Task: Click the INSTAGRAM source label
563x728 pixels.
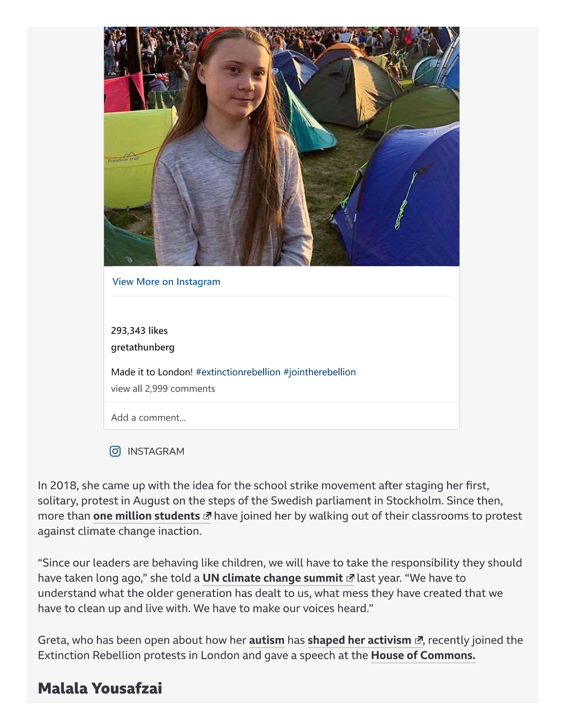Action: coord(156,451)
